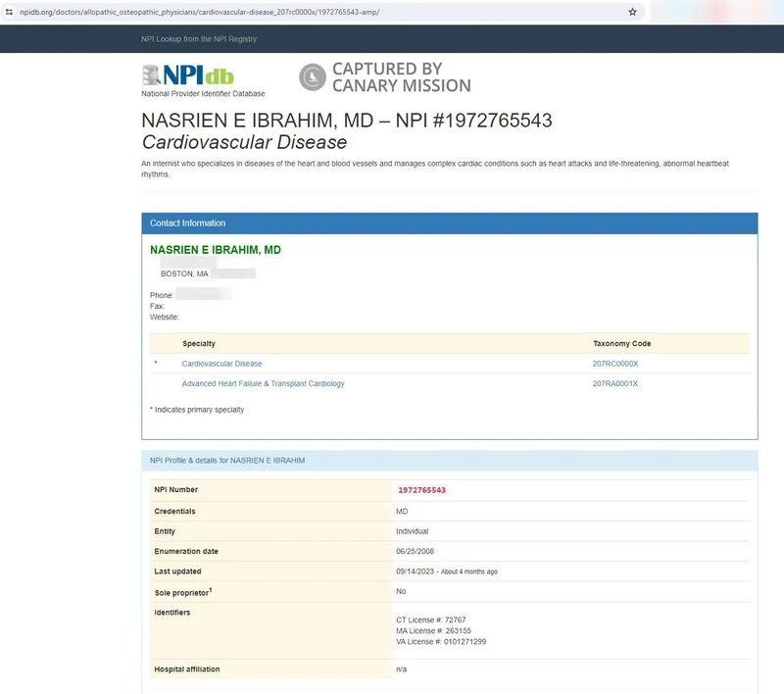Open the Cardiovascular Disease specialty link
The height and width of the screenshot is (694, 784).
pos(221,364)
